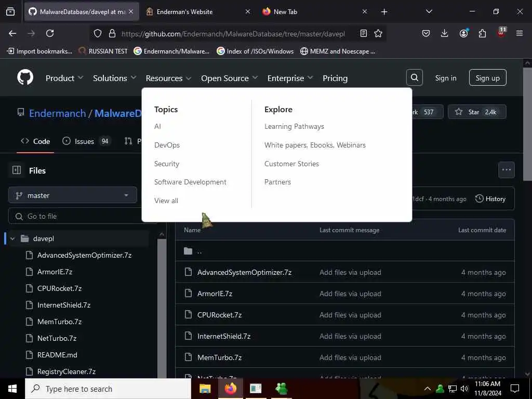Open the Pocket save icon
Screen dimensions: 532x399
[426, 33]
